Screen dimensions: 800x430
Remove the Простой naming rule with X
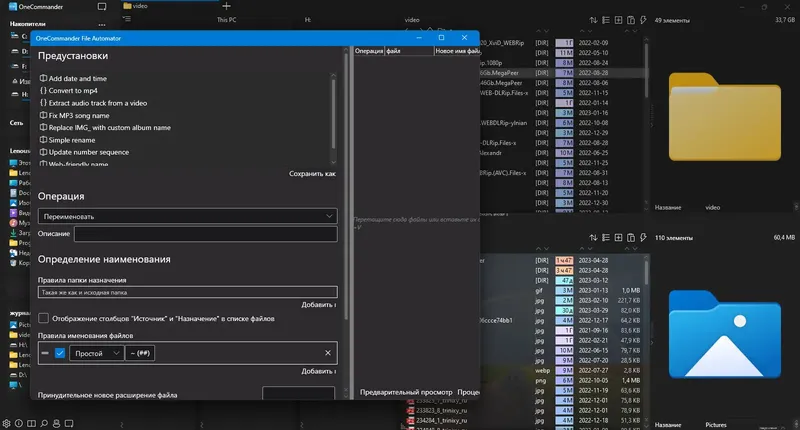tap(328, 353)
